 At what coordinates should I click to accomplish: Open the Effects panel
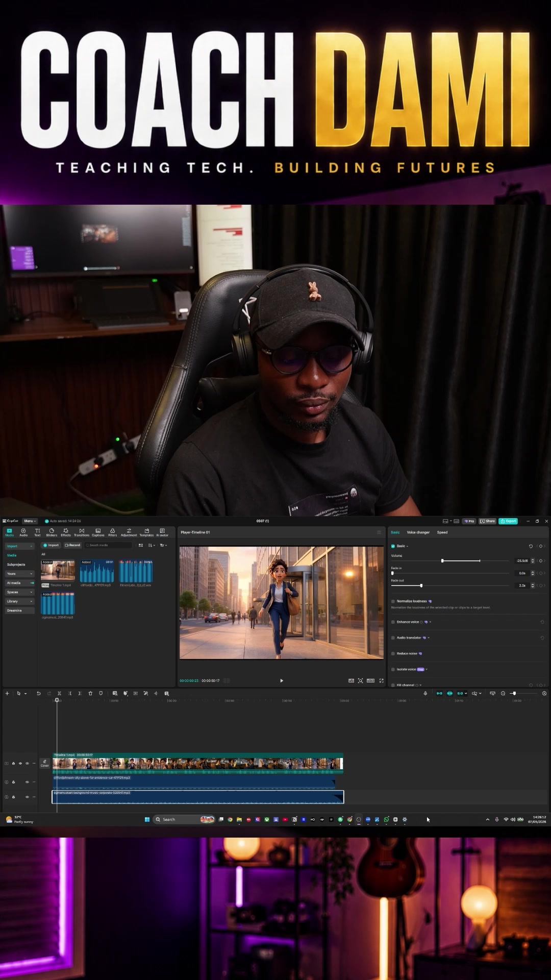tap(66, 532)
